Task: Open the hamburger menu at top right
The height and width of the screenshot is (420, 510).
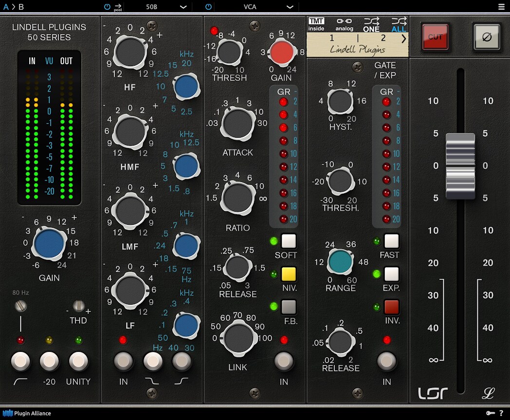Action: 502,6
